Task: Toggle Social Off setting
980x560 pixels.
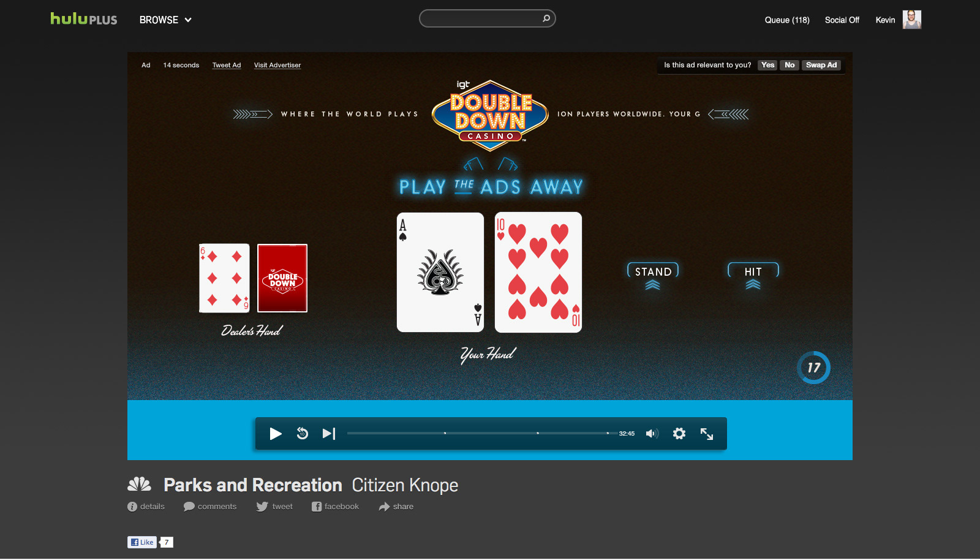Action: (842, 20)
